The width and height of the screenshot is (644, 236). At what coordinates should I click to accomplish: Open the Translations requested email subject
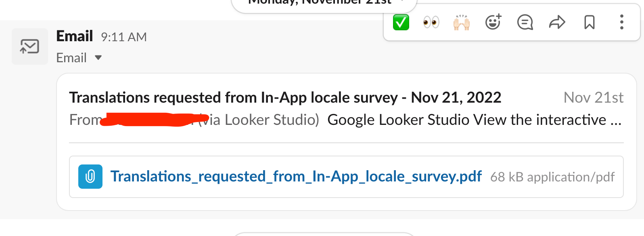(285, 98)
